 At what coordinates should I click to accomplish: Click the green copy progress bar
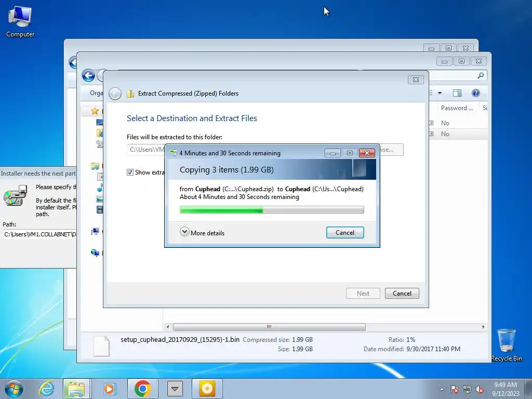click(x=271, y=210)
